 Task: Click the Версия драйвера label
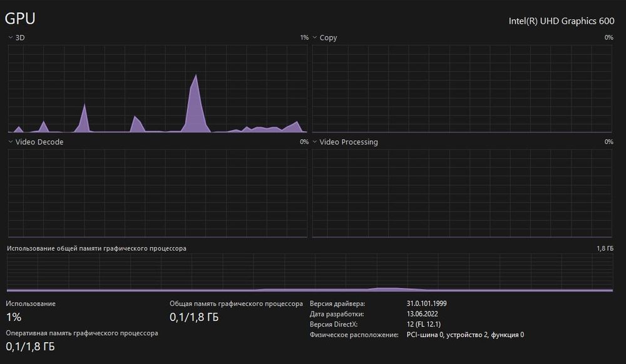tap(337, 304)
